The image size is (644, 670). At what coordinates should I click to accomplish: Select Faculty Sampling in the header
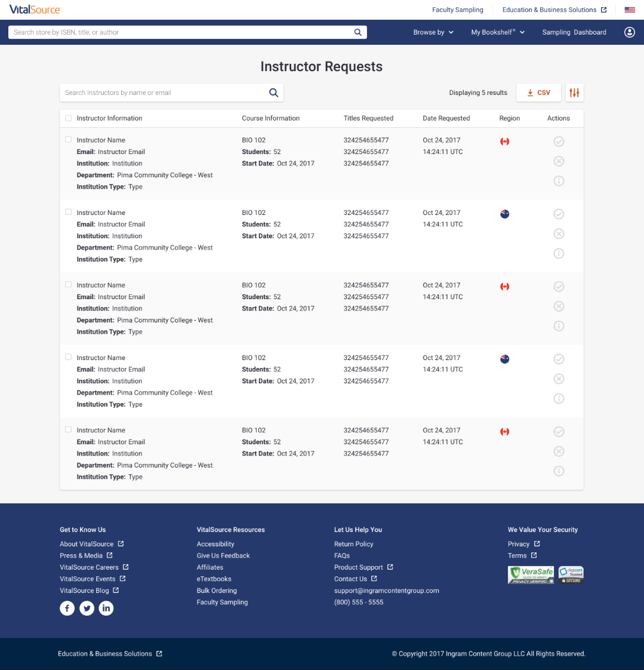coord(458,10)
